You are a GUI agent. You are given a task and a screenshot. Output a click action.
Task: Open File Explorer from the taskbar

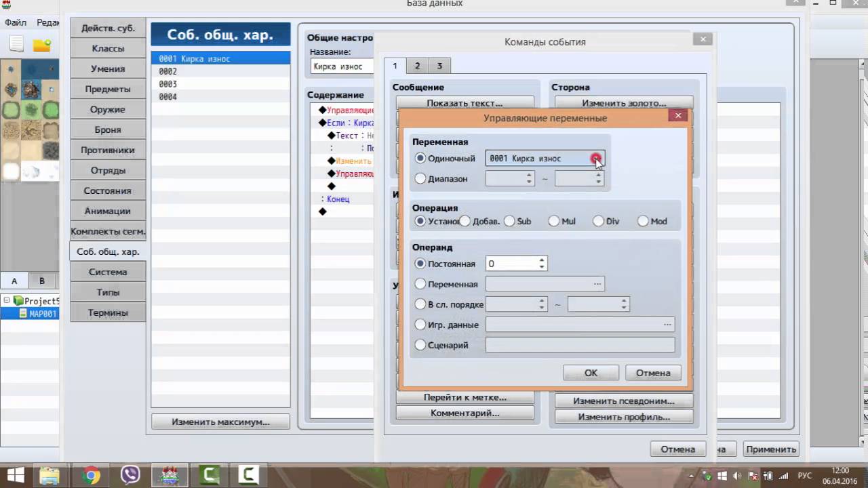(x=50, y=474)
